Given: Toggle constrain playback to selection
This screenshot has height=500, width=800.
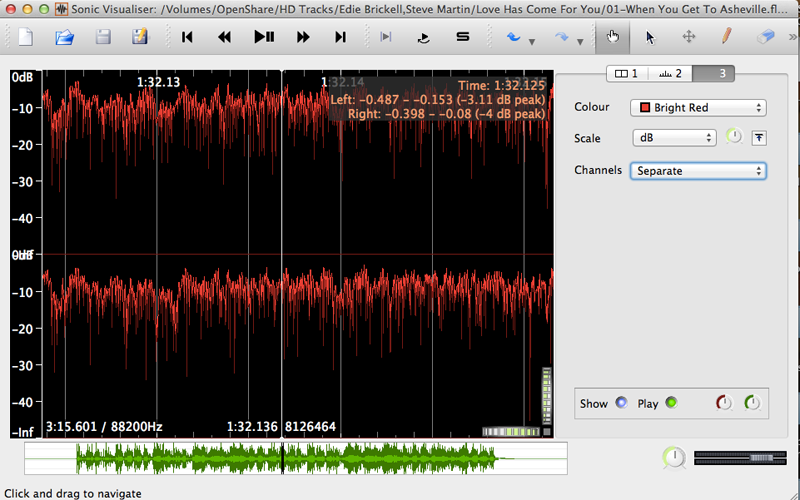Looking at the screenshot, I should pos(386,37).
